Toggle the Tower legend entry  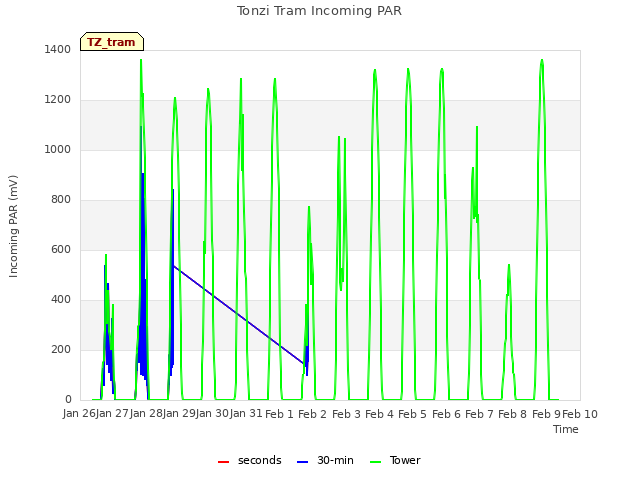click(395, 460)
